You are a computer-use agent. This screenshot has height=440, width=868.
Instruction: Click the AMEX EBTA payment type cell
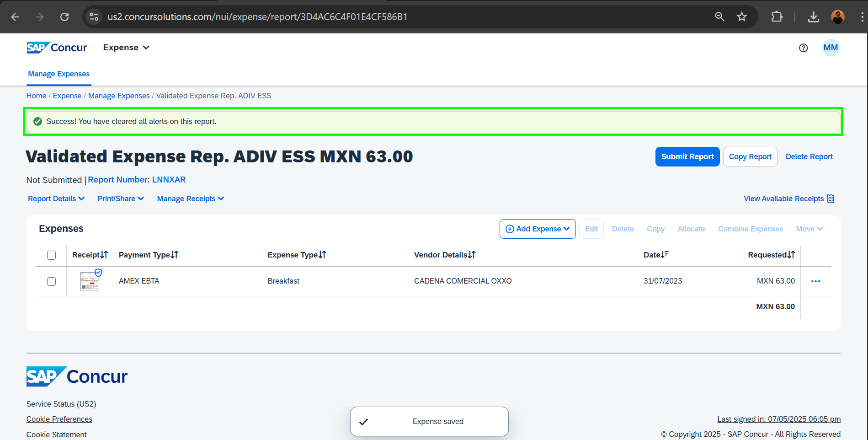(139, 281)
